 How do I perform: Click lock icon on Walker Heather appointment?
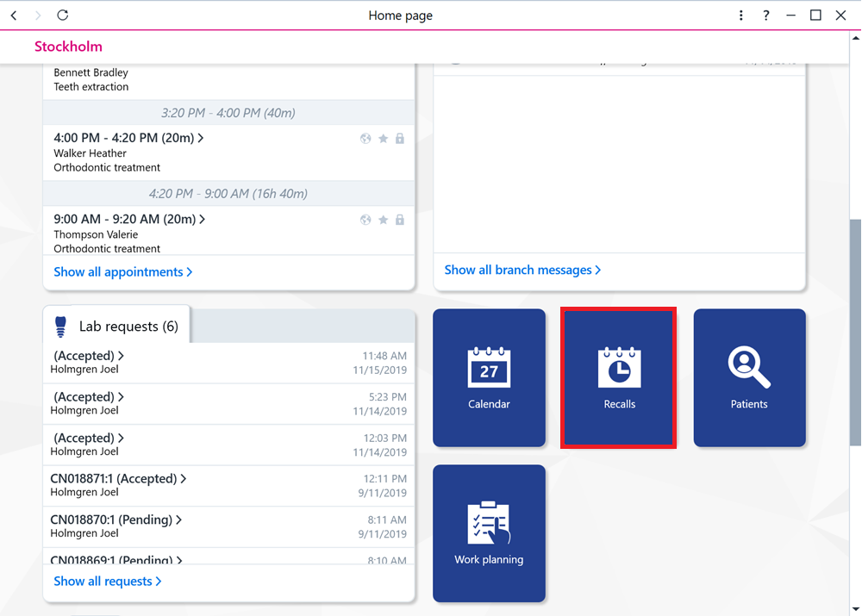(400, 139)
